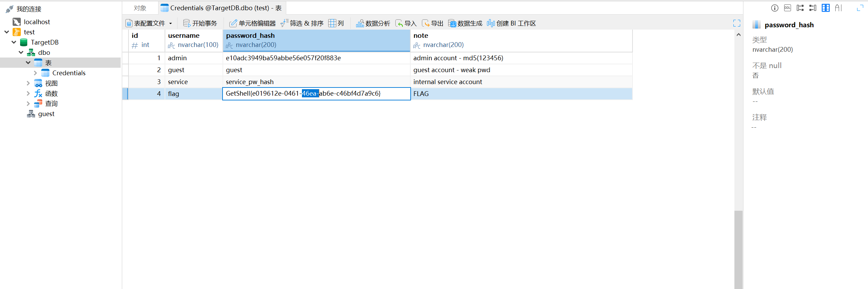Open the AI assistant panel icon
This screenshot has height=289, width=868.
click(x=838, y=8)
